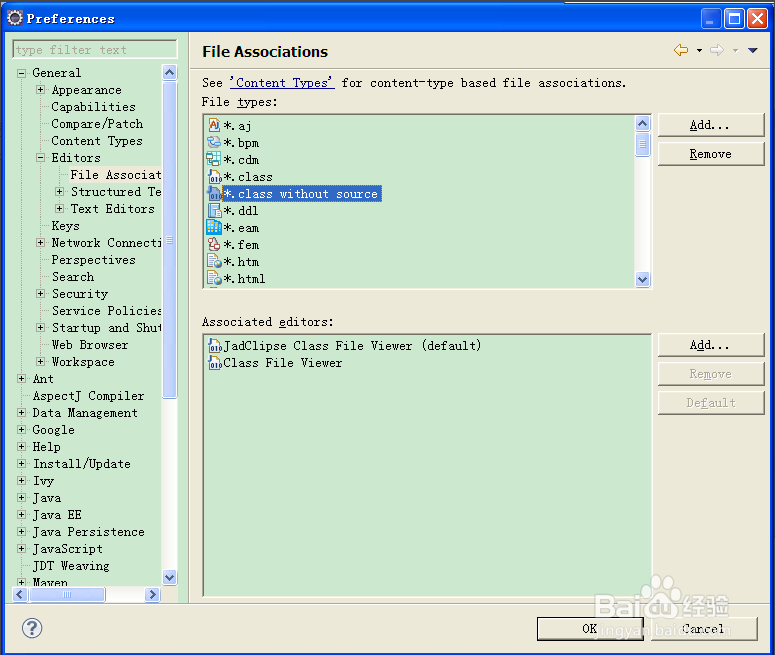Open the forward history dropdown arrow
This screenshot has height=655, width=775.
[x=735, y=50]
